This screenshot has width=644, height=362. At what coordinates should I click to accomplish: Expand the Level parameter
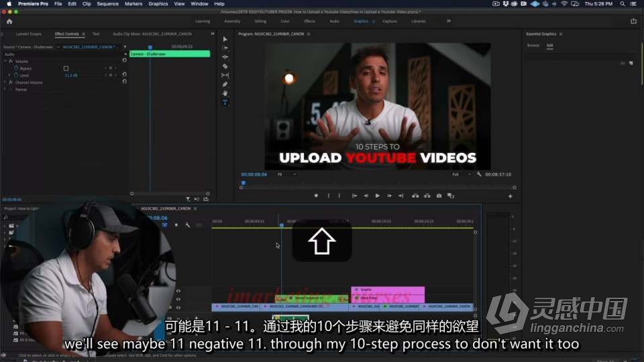pos(9,75)
